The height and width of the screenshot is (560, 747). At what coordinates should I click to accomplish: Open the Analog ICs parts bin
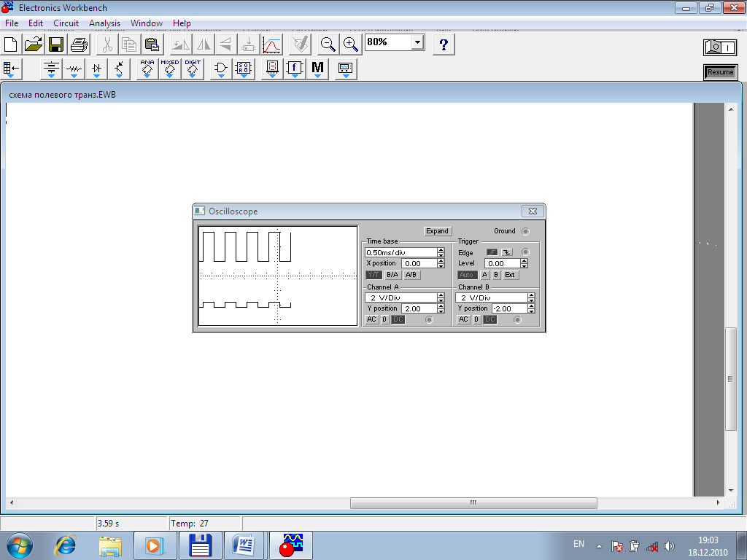point(147,69)
